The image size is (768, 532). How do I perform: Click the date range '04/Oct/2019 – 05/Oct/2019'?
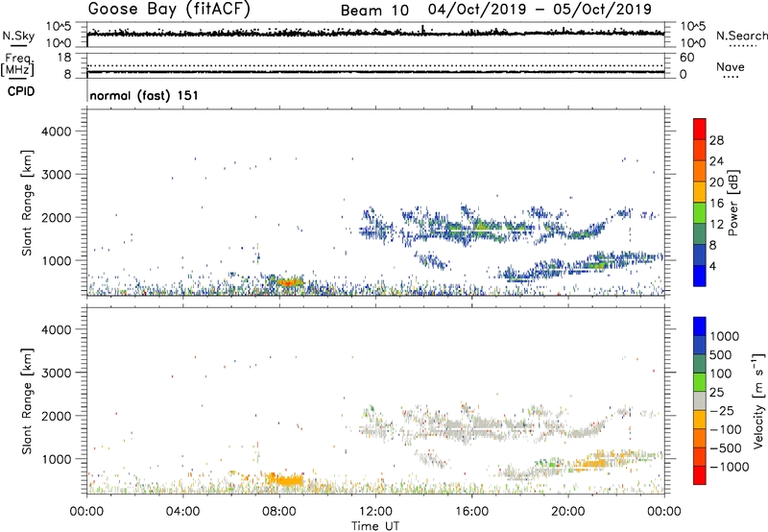click(x=540, y=10)
